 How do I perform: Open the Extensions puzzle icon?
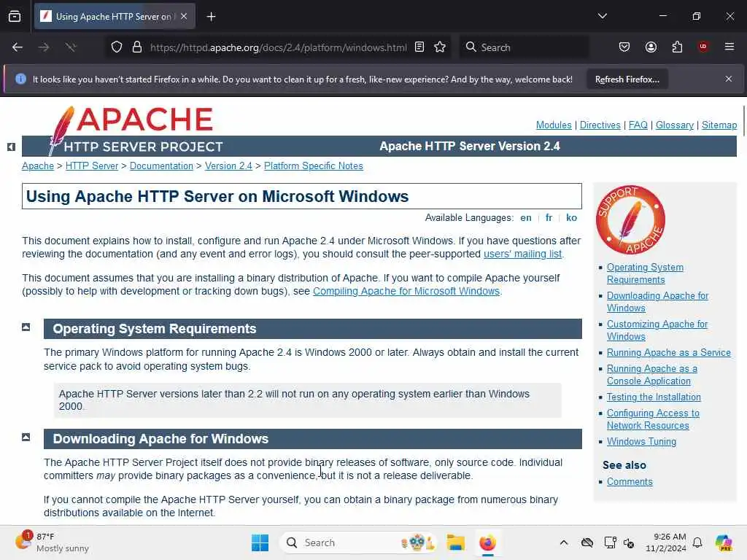coord(677,47)
